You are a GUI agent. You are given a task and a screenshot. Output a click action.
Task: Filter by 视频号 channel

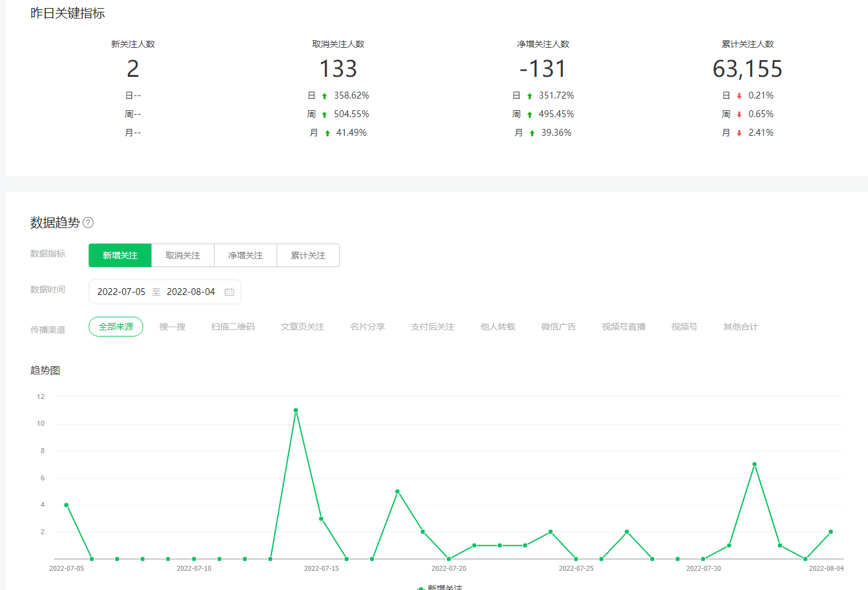coord(684,327)
